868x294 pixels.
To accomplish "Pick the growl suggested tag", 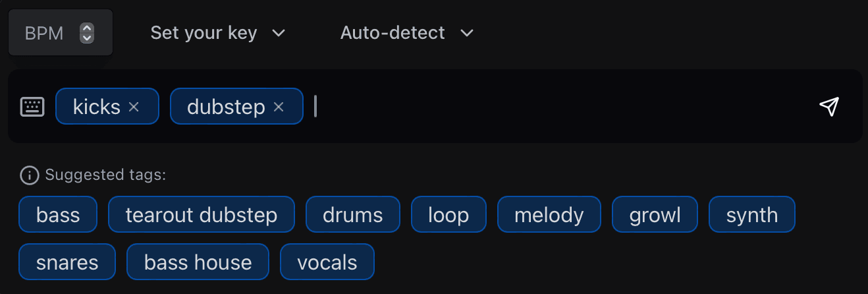I will click(x=655, y=215).
